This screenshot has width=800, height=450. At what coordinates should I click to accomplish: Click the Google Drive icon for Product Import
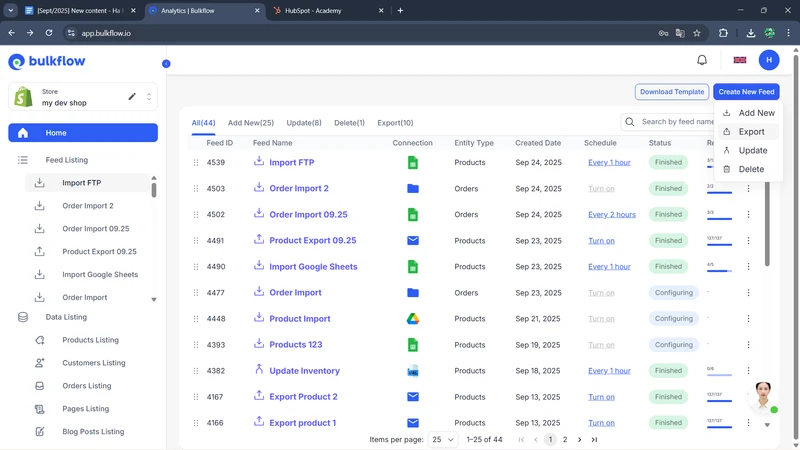pyautogui.click(x=412, y=319)
